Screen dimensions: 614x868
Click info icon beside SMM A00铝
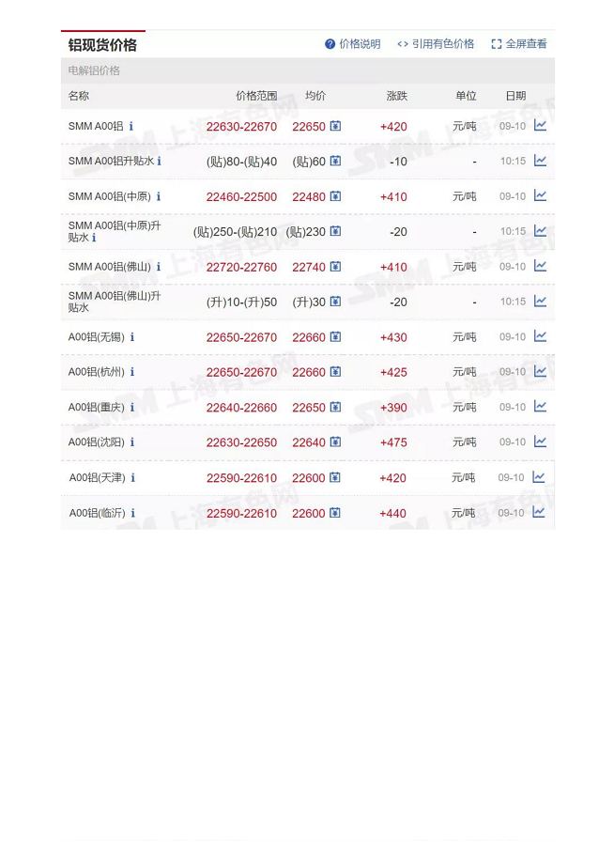(x=131, y=127)
